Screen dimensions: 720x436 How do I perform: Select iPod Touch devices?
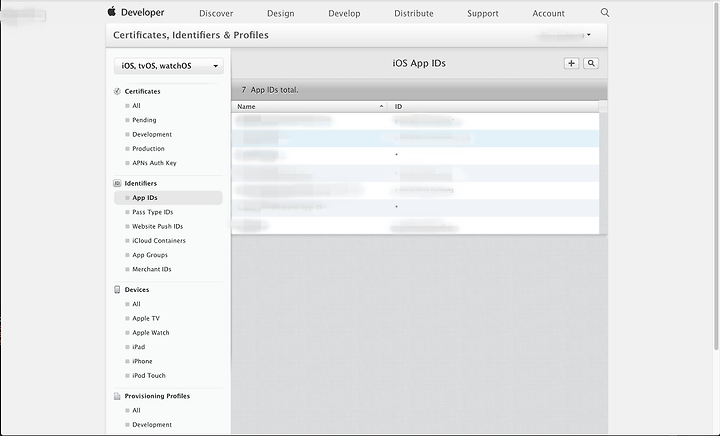point(149,375)
